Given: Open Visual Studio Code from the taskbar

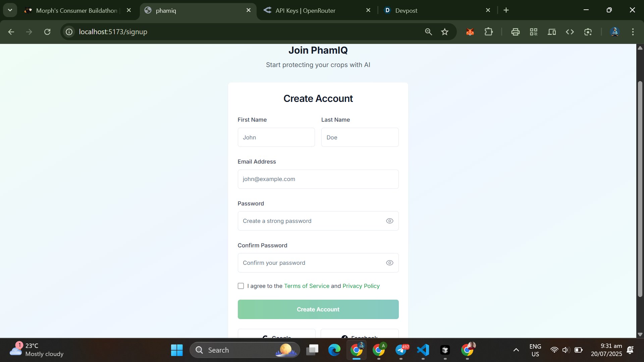Looking at the screenshot, I should point(423,350).
